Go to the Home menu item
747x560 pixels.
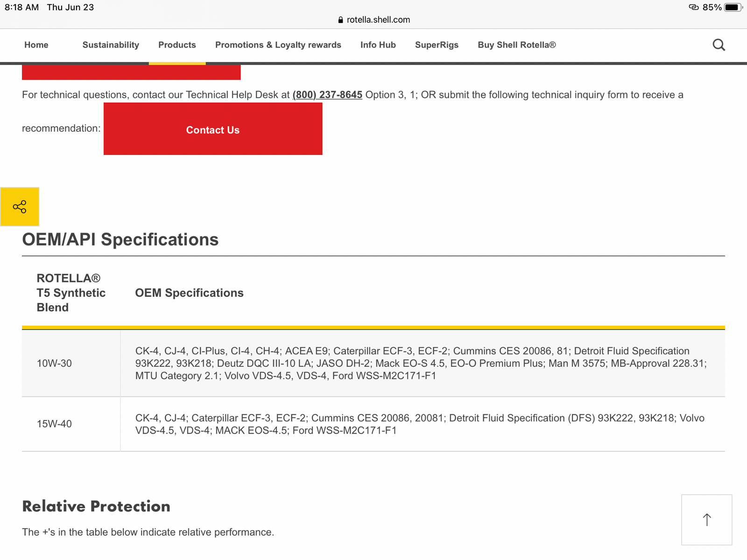(36, 45)
